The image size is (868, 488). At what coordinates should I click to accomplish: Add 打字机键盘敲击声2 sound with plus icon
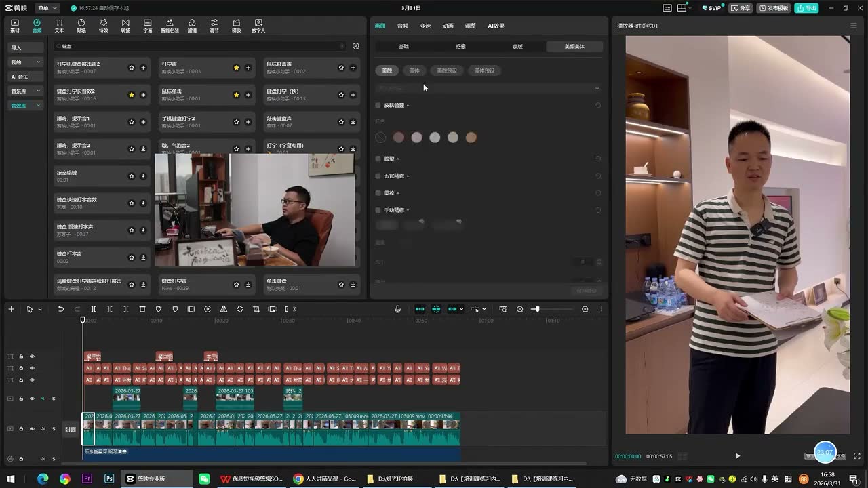click(x=143, y=68)
